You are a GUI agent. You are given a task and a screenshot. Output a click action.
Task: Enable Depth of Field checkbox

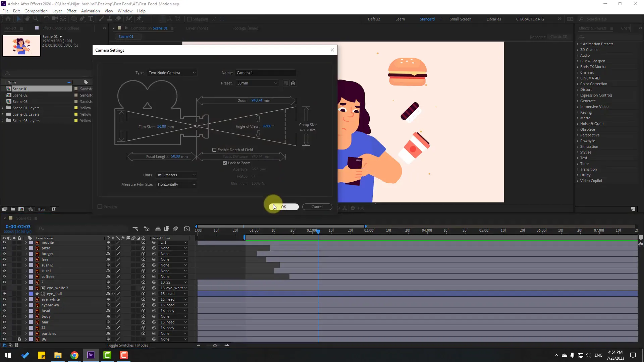coord(215,150)
